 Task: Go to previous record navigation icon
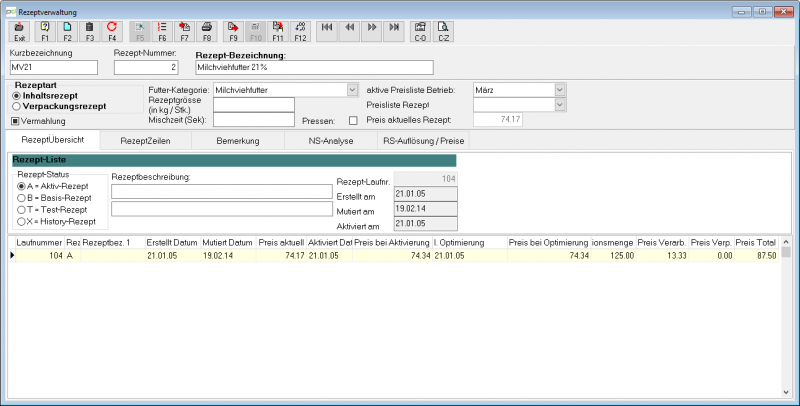(x=349, y=32)
